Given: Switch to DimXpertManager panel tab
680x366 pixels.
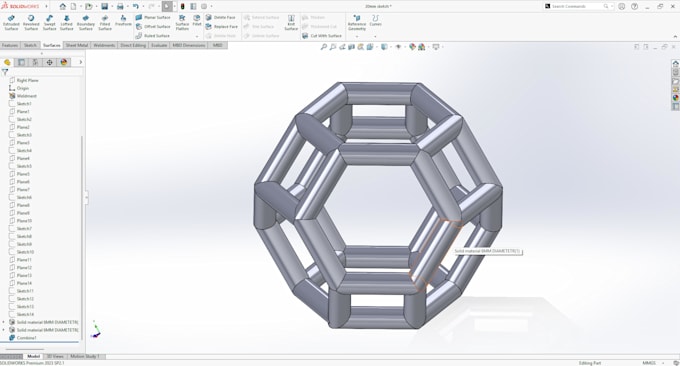Looking at the screenshot, I should tap(49, 62).
